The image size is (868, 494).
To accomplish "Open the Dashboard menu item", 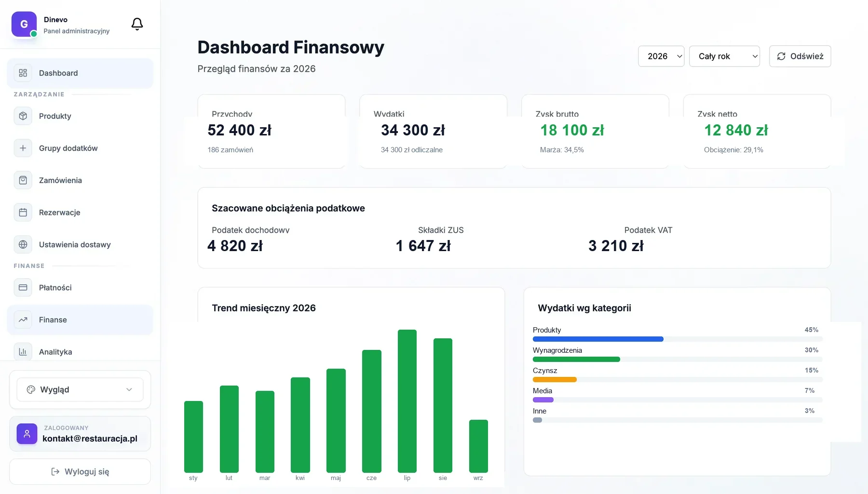I will click(80, 73).
